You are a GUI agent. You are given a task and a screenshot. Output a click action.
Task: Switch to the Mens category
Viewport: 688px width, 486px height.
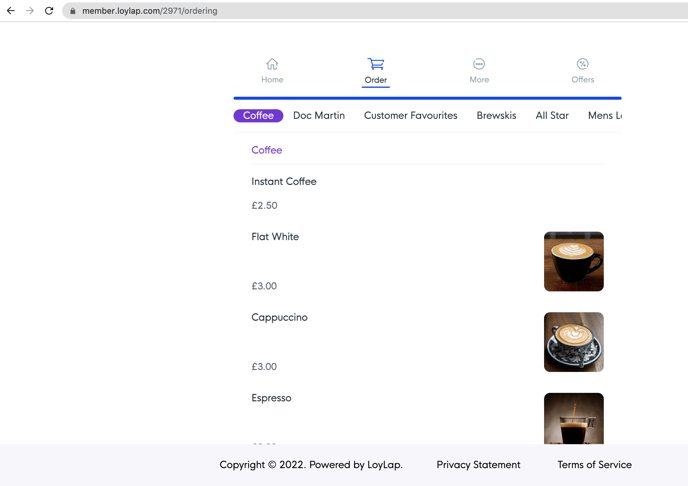point(605,115)
